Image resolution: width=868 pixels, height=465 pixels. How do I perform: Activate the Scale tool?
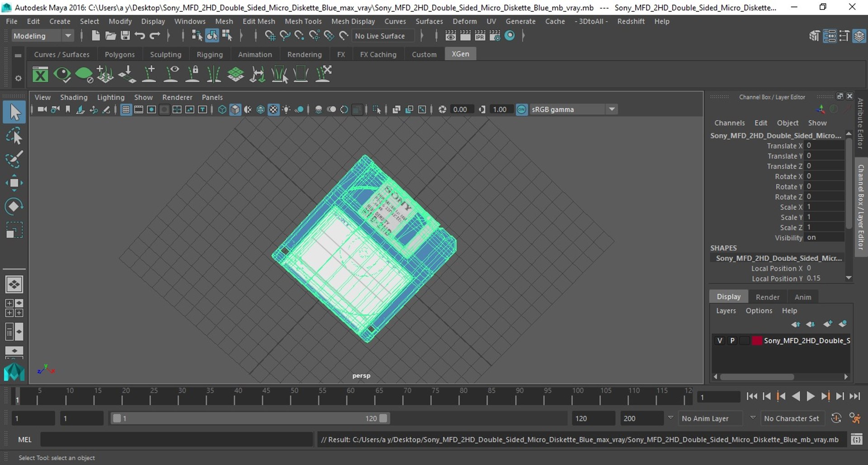[14, 230]
